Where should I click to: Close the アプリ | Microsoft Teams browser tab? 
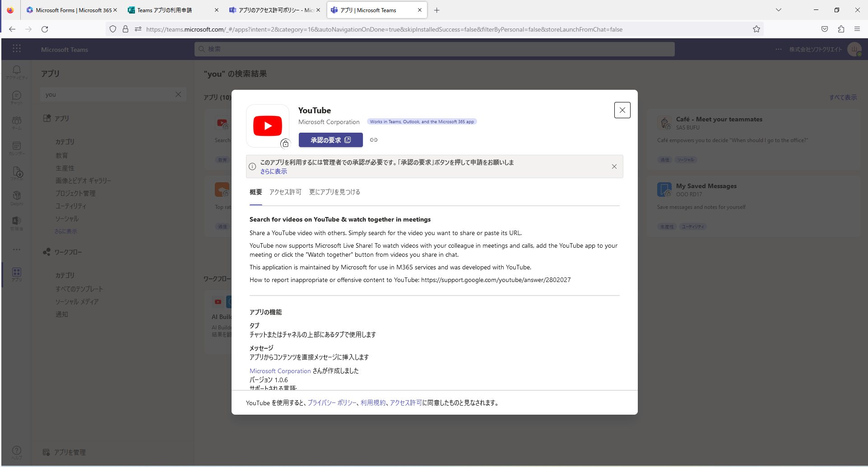coord(420,10)
